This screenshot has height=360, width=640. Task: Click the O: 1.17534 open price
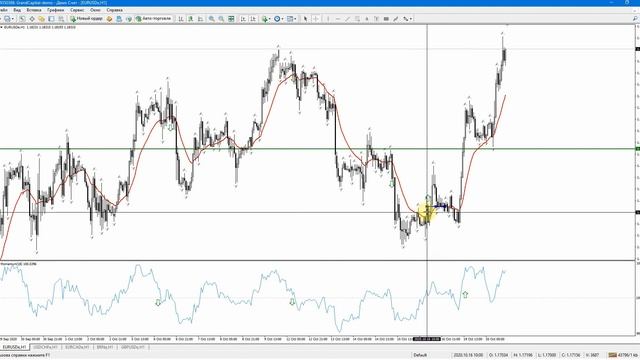498,355
